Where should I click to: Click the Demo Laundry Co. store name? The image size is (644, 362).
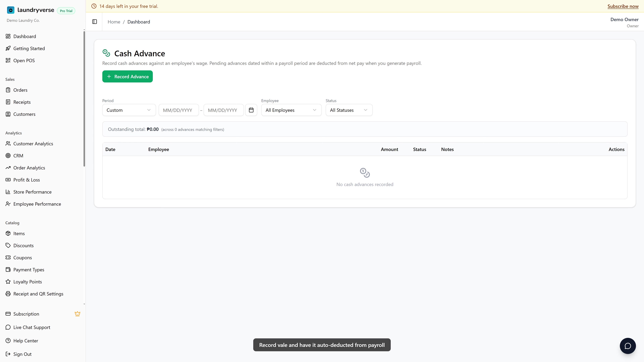point(23,20)
